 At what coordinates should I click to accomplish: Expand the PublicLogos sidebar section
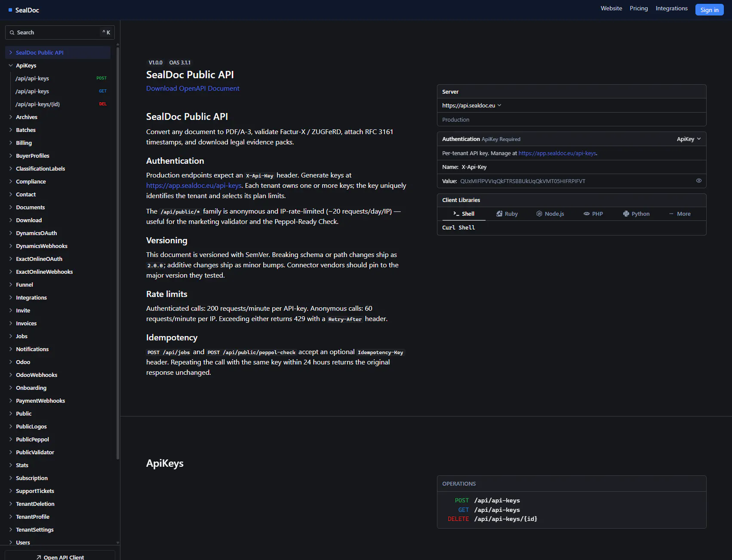[58, 426]
